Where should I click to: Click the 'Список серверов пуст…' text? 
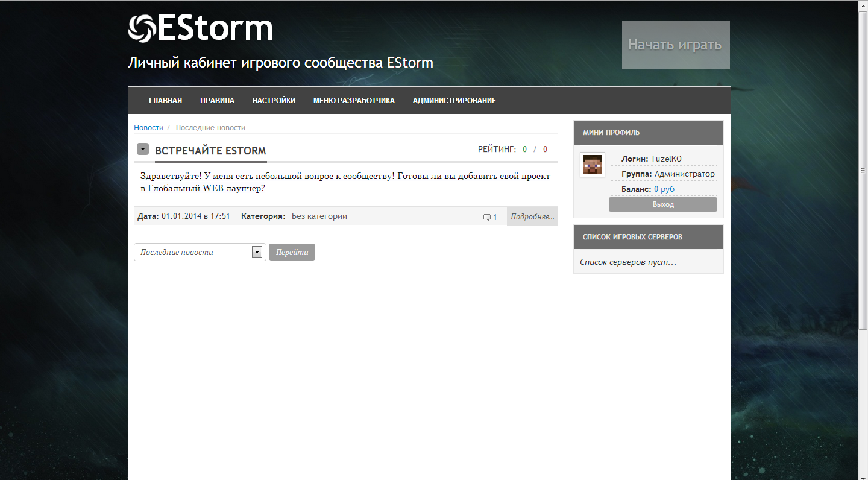[628, 262]
